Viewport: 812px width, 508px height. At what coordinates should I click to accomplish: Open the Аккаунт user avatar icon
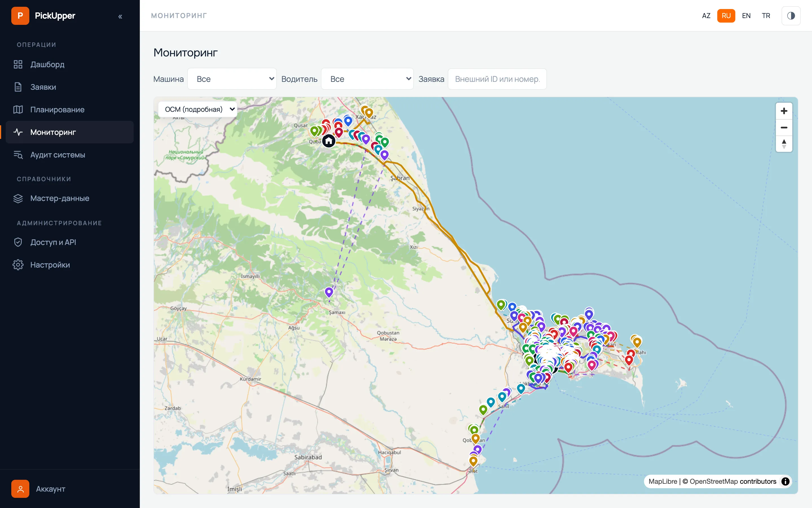click(x=20, y=489)
